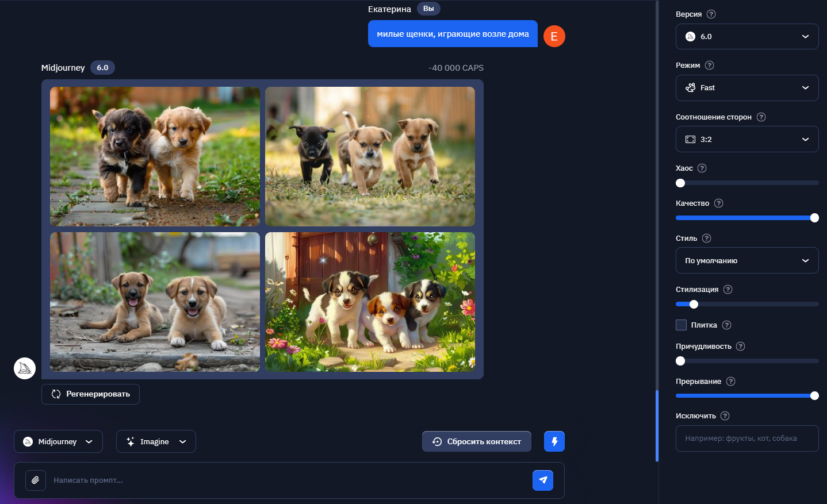The width and height of the screenshot is (827, 504).
Task: Click the help icon next to Хаос
Action: point(702,168)
